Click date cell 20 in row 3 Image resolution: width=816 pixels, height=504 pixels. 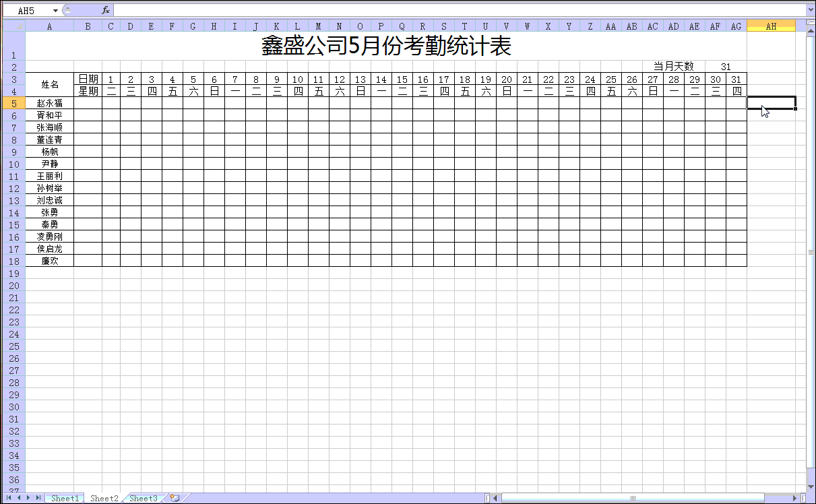coord(507,79)
